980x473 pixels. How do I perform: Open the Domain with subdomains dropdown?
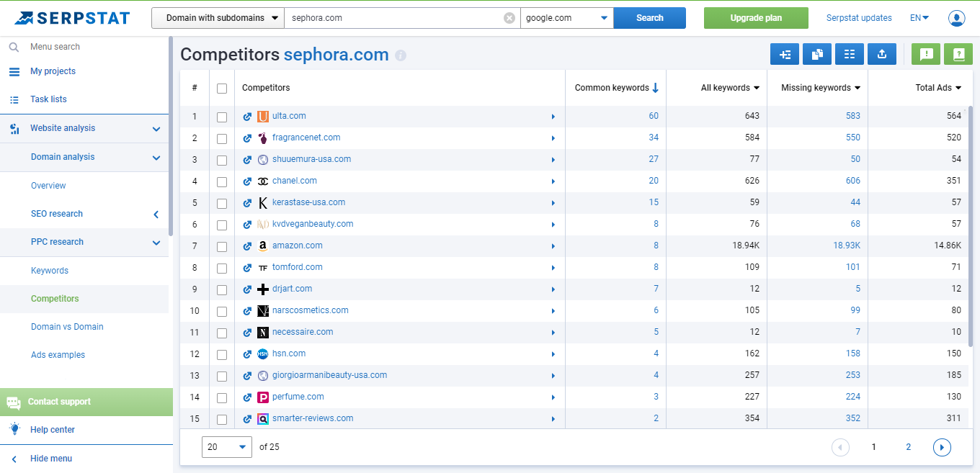tap(218, 18)
